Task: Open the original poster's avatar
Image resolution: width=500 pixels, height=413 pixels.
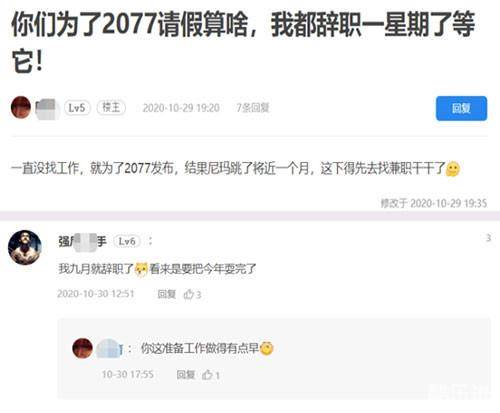Action: click(x=21, y=107)
